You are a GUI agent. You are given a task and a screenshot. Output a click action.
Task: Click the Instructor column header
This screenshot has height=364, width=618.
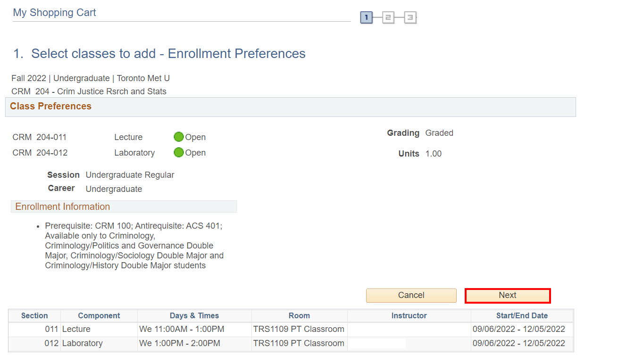409,316
